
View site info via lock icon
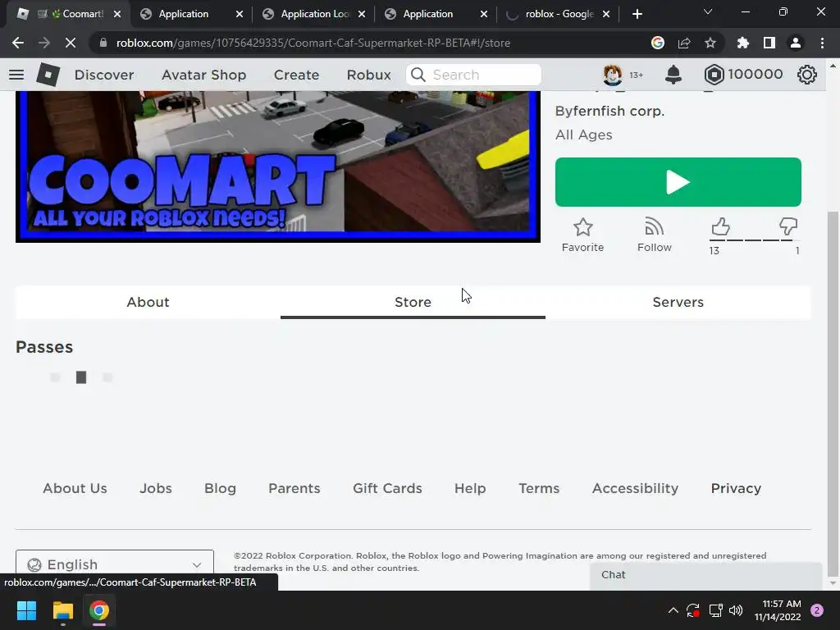pyautogui.click(x=103, y=43)
